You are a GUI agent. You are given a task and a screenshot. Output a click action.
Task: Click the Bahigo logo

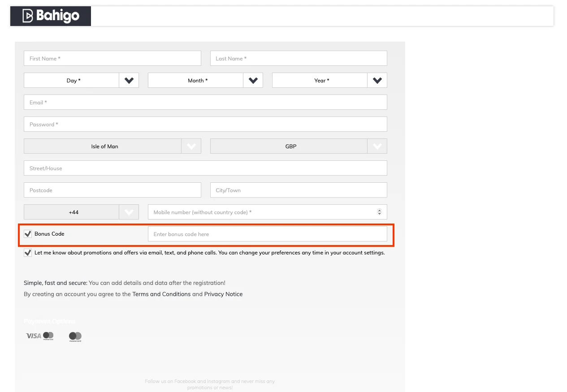51,16
